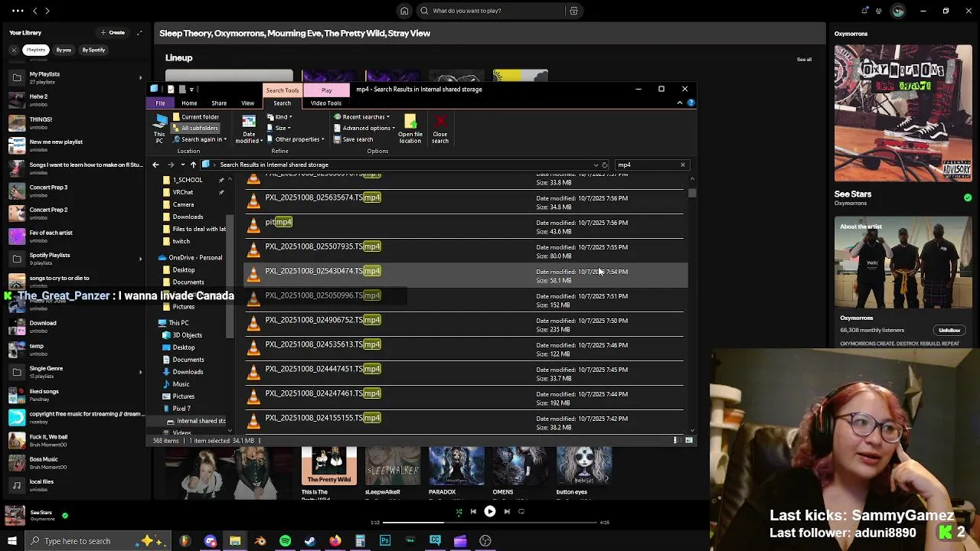Click the Explorer up-one-level arrow

193,165
